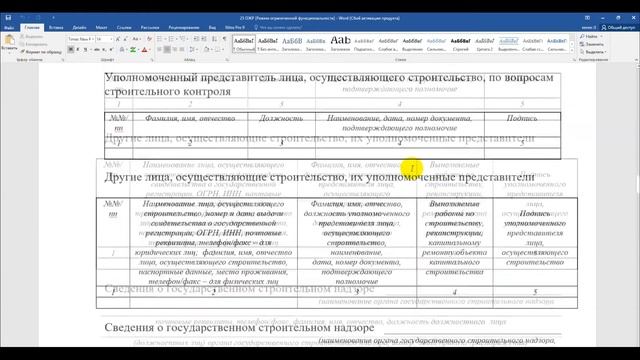Apply the Обычный style
This screenshot has width=640, height=360.
(244, 44)
